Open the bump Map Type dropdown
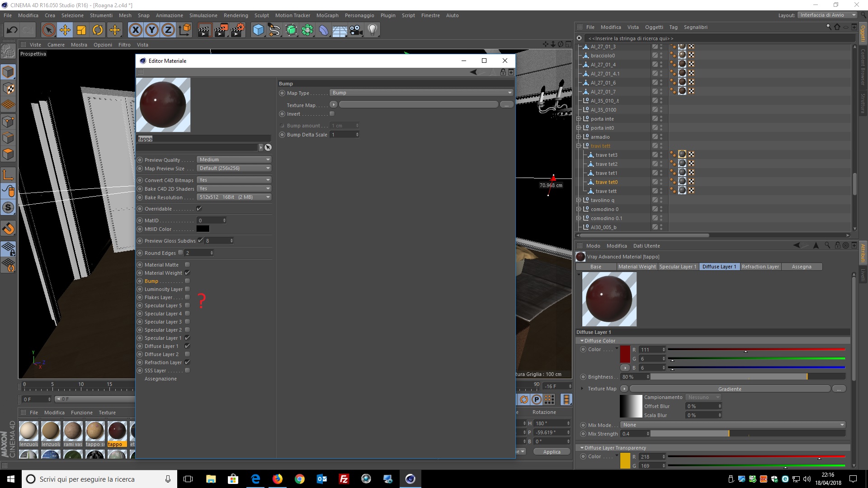Image resolution: width=868 pixels, height=488 pixels. [421, 93]
